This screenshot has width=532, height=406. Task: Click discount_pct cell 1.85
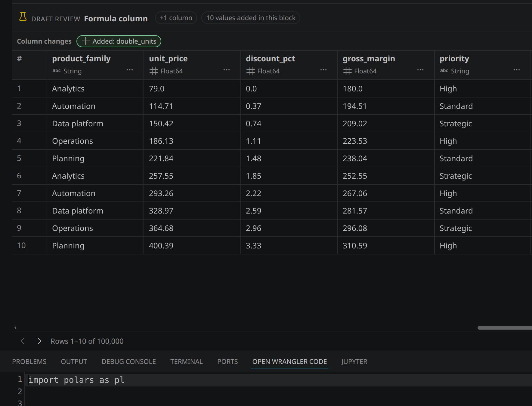point(289,176)
